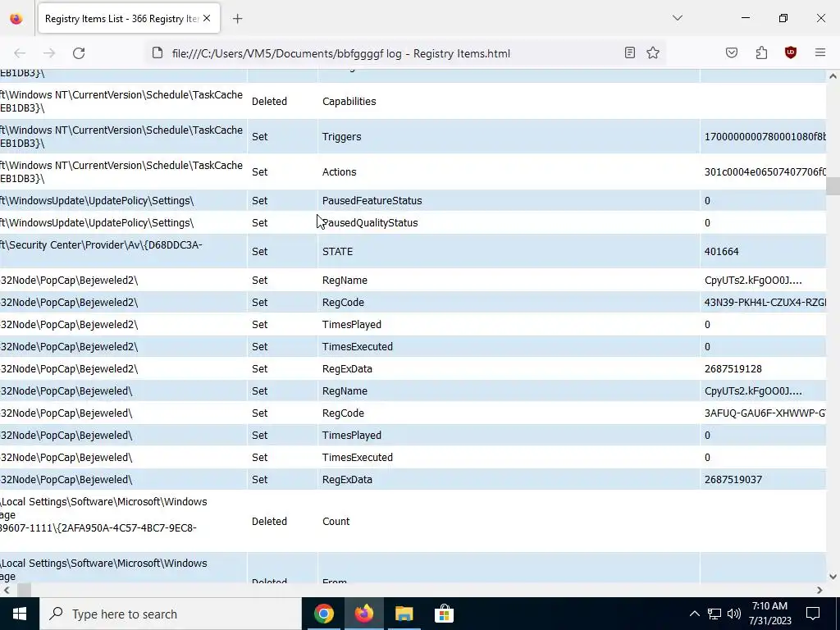Image resolution: width=840 pixels, height=630 pixels.
Task: Toggle reader view icon in address bar
Action: tap(630, 52)
